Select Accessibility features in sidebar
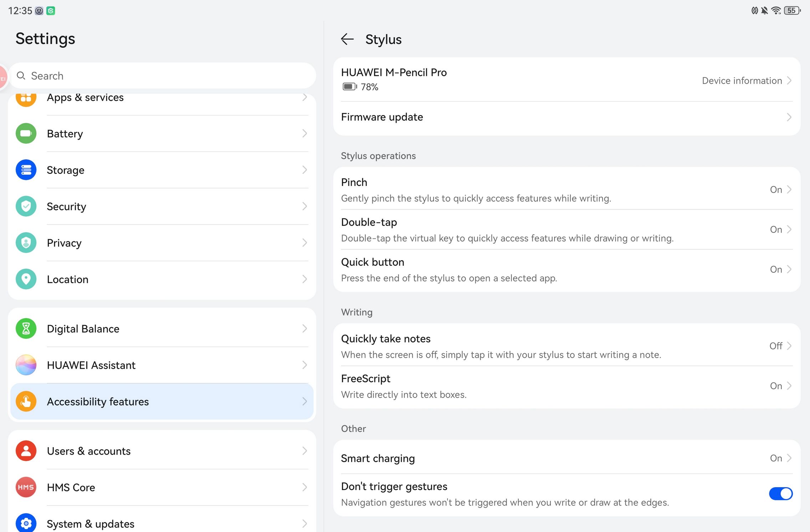Image resolution: width=810 pixels, height=532 pixels. click(x=162, y=402)
